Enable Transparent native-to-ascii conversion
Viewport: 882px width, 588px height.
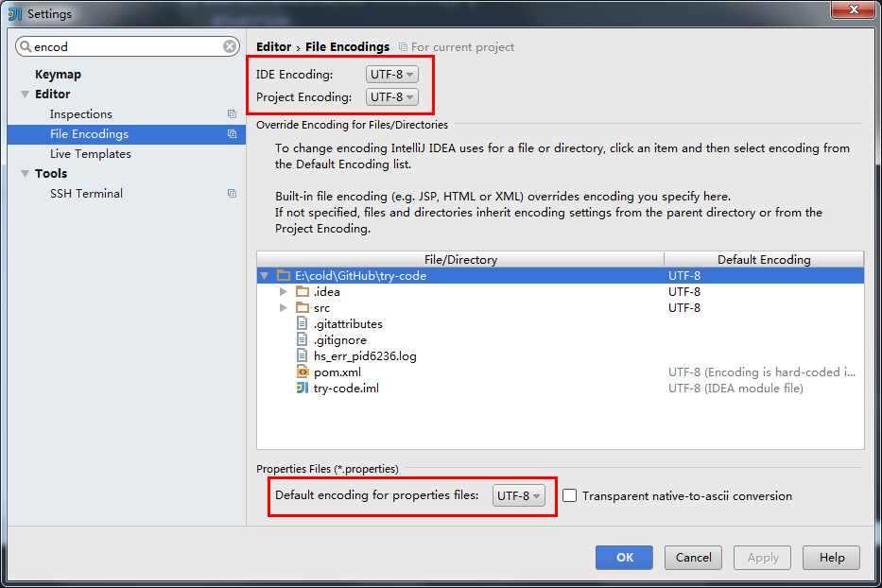(x=569, y=495)
